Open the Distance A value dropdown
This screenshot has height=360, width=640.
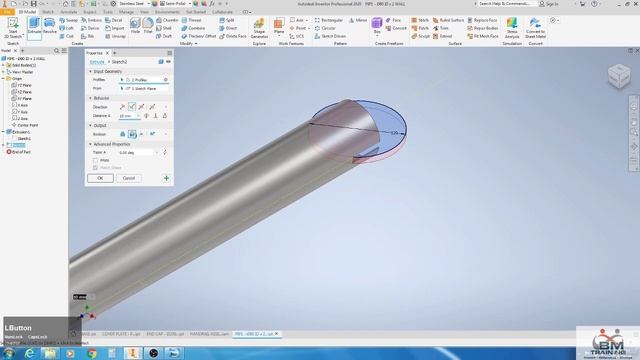point(138,116)
